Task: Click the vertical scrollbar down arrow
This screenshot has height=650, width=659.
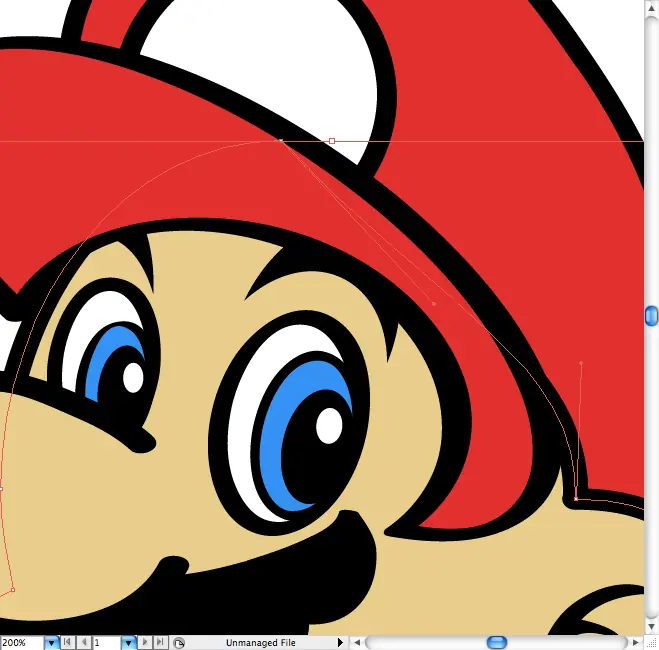Action: click(651, 627)
